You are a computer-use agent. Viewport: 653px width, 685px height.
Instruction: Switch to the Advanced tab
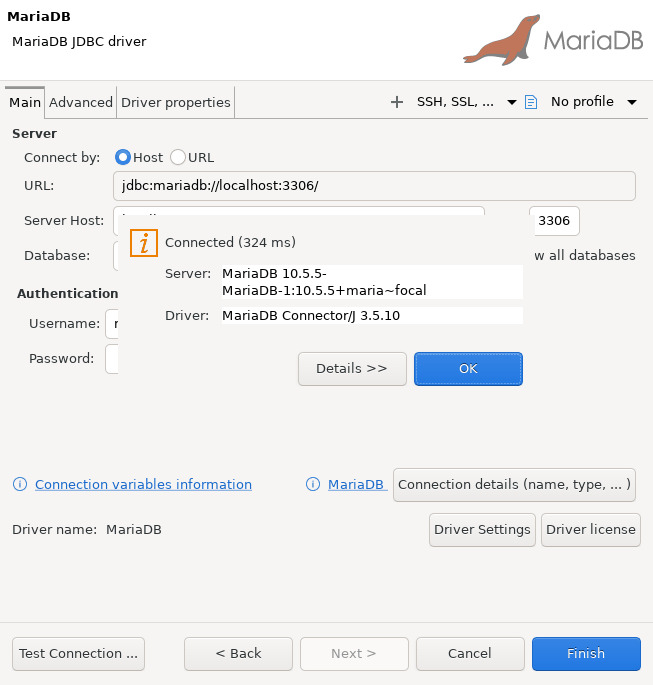click(81, 102)
